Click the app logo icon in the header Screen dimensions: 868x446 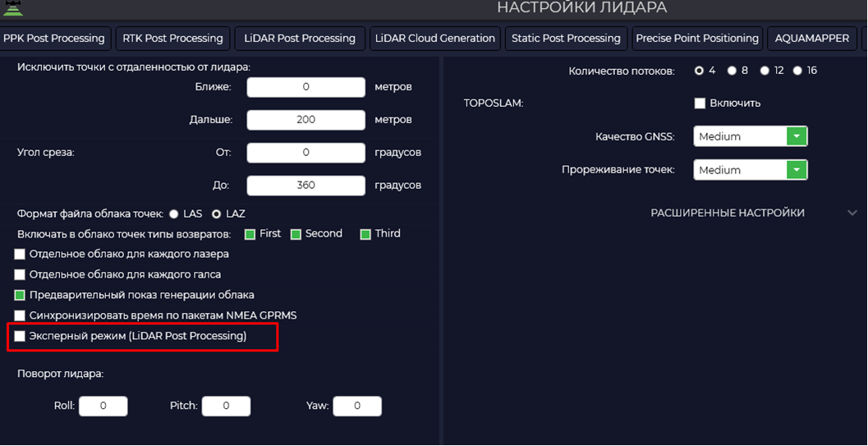click(13, 8)
